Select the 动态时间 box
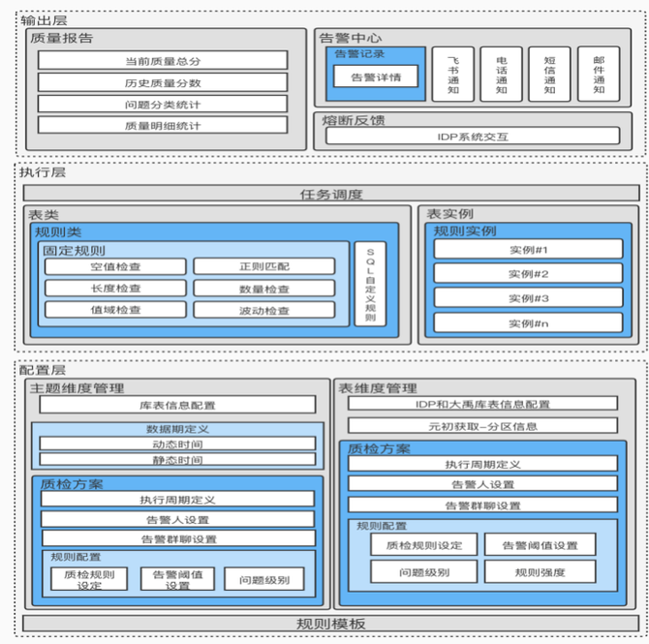Image resolution: width=649 pixels, height=644 pixels. click(x=177, y=444)
